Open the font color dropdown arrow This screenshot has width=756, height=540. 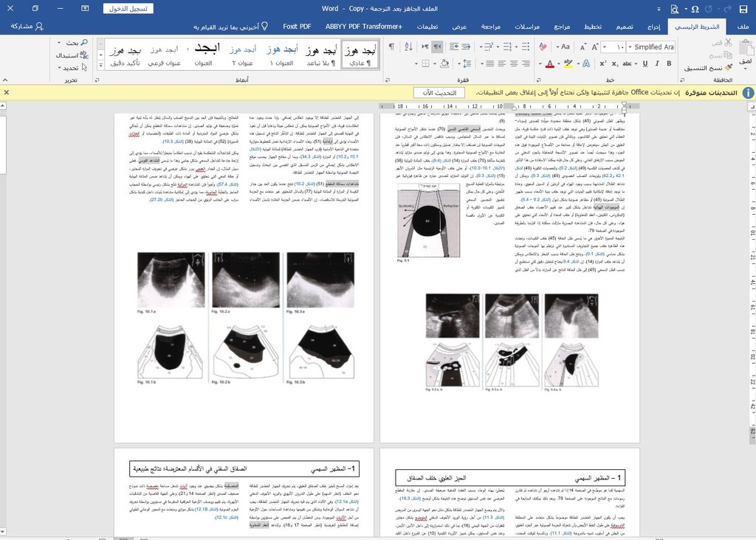coord(540,63)
